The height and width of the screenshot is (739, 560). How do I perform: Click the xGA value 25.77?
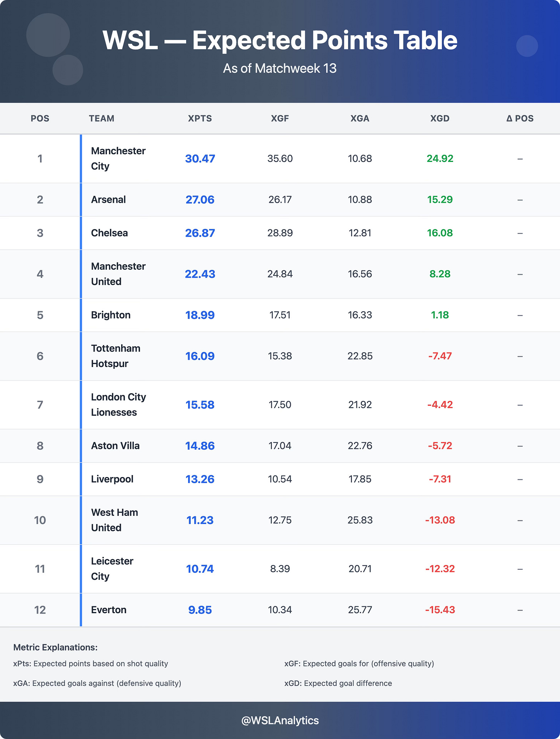pyautogui.click(x=360, y=610)
